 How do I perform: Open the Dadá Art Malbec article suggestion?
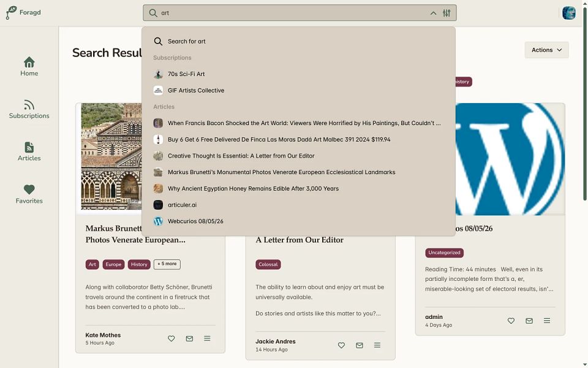(298, 139)
